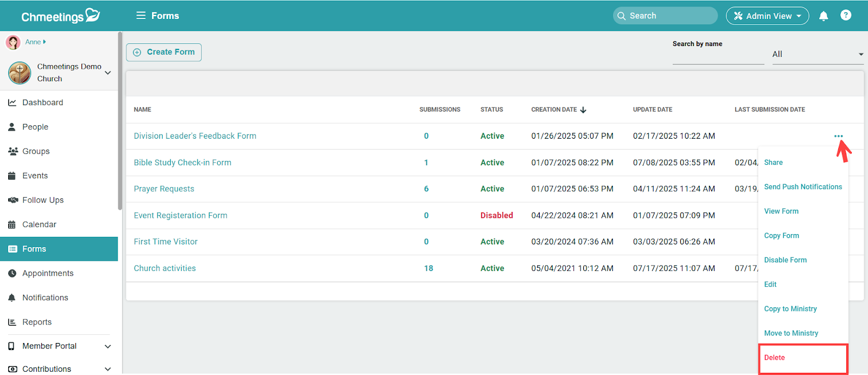The image size is (868, 375).
Task: Click the Calendar grid icon
Action: tap(12, 224)
